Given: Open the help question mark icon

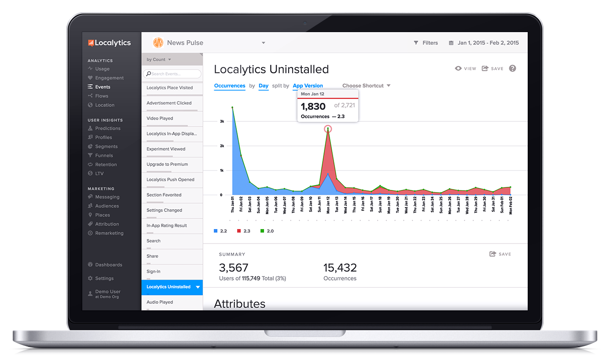Looking at the screenshot, I should point(512,69).
